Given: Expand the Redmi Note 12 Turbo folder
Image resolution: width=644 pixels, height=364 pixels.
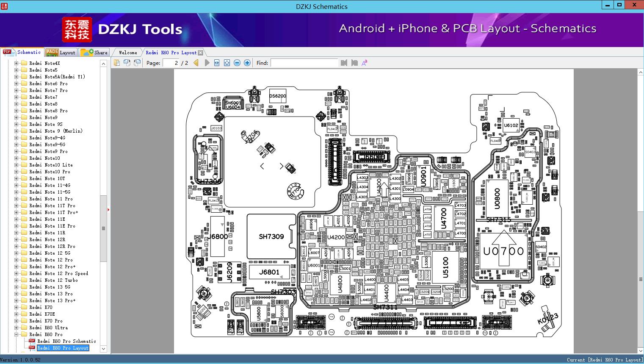Looking at the screenshot, I should coord(17,280).
